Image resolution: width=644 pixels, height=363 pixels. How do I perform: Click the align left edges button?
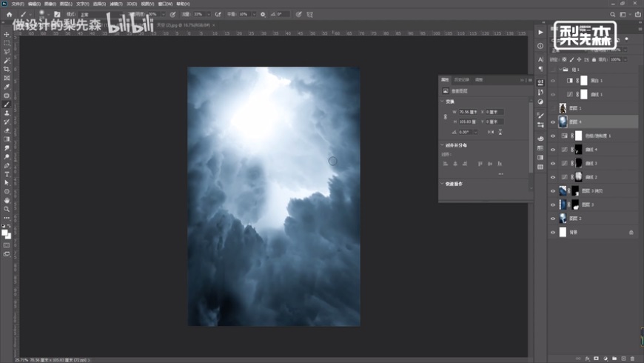coord(446,164)
